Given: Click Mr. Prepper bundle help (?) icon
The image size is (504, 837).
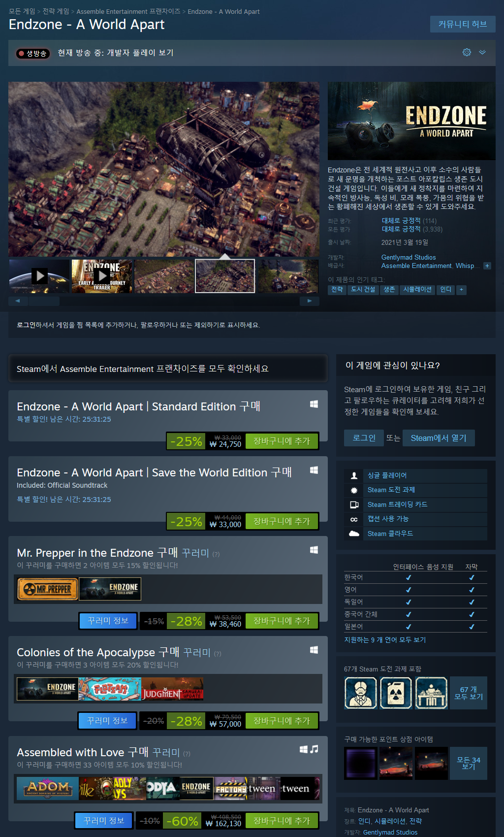Looking at the screenshot, I should point(216,554).
